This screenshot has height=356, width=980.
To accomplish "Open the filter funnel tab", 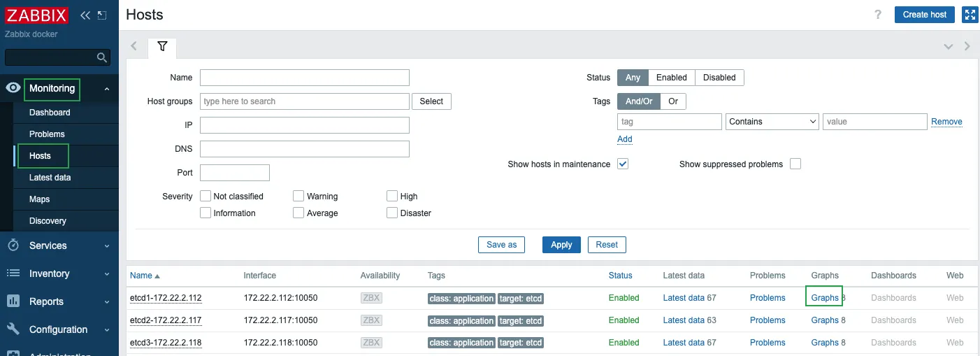I will 162,46.
